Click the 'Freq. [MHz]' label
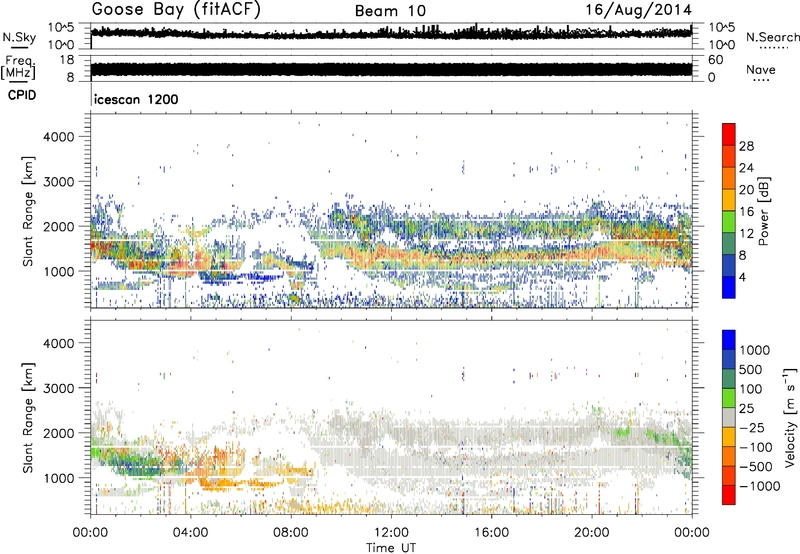Viewport: 800px width, 554px height. coord(18,68)
